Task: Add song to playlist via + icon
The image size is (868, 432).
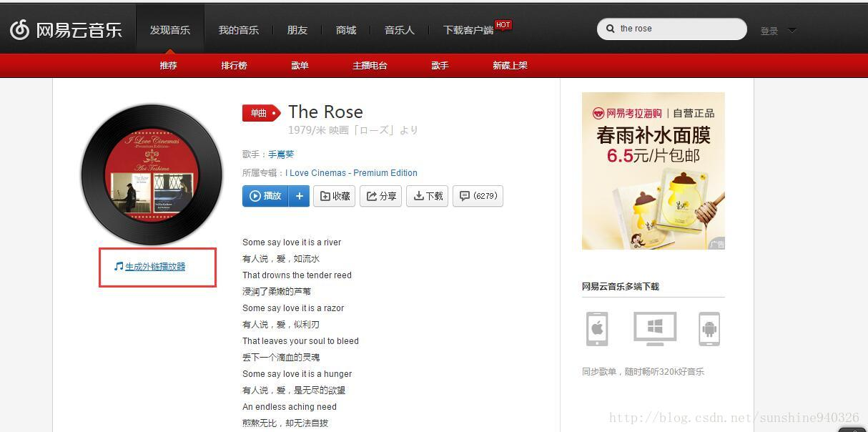Action: [x=300, y=195]
